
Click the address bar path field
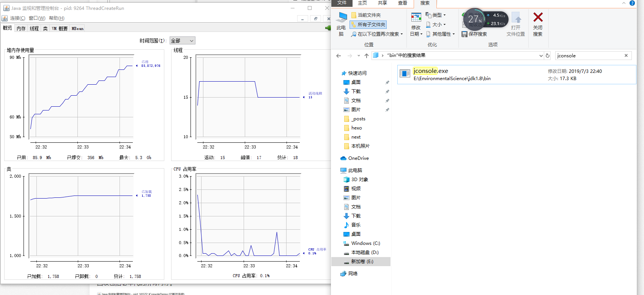(457, 55)
